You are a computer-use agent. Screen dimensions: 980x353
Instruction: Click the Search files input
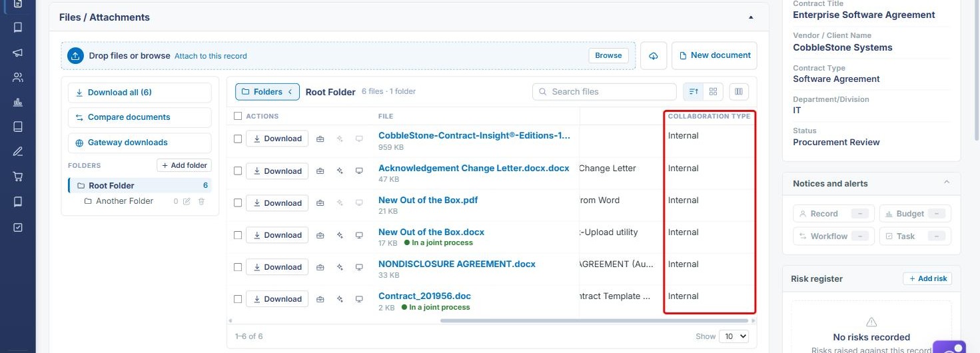[x=604, y=92]
